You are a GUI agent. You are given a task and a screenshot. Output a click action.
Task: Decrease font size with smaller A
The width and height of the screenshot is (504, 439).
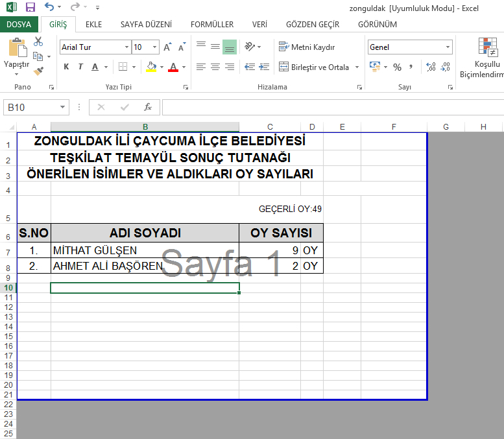point(182,47)
